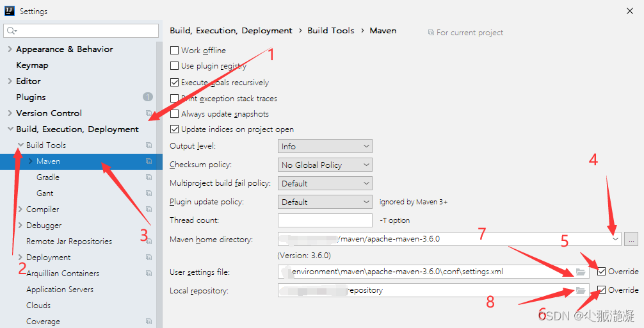Screen dimensions: 644x328
Task: Click folder icon for Local repository
Action: tap(580, 291)
